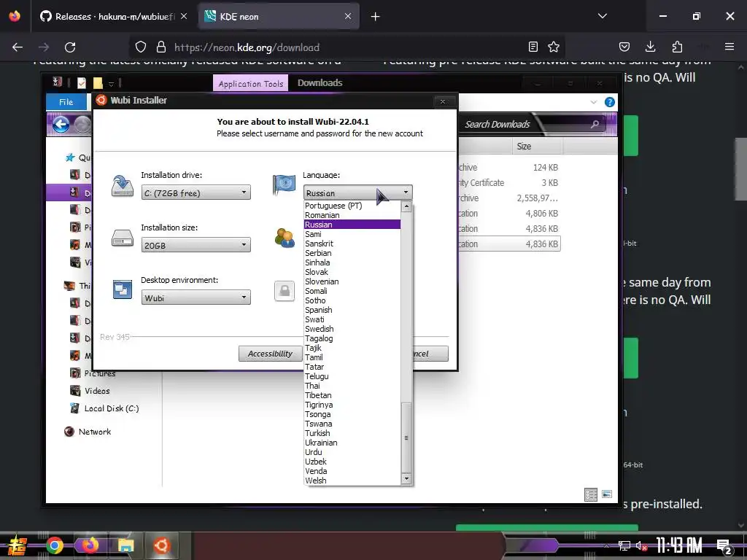747x560 pixels.
Task: Expand the Explorer ribbon chevron
Action: pos(593,102)
